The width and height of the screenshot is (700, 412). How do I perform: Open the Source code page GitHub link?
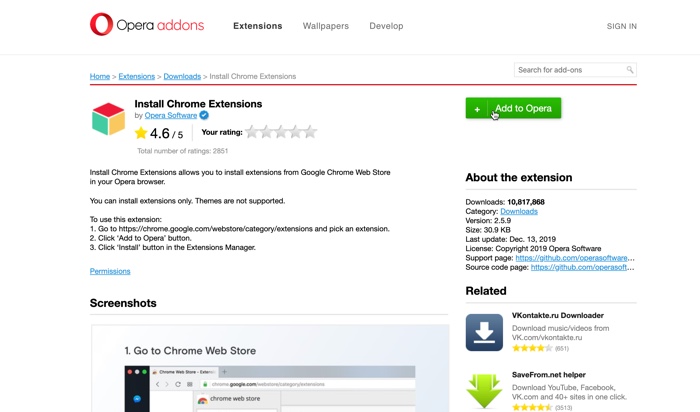[582, 267]
